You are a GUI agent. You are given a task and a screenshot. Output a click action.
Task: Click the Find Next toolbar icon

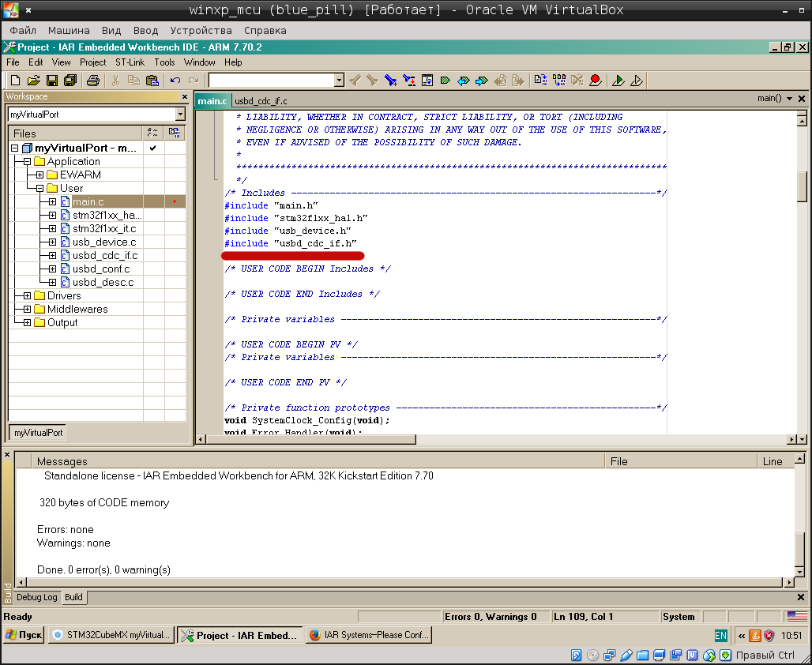(x=372, y=81)
